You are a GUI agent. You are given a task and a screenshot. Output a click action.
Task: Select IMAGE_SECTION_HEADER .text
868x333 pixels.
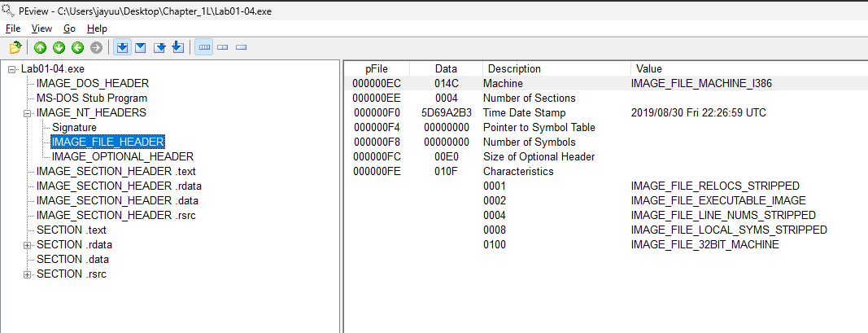pos(116,171)
